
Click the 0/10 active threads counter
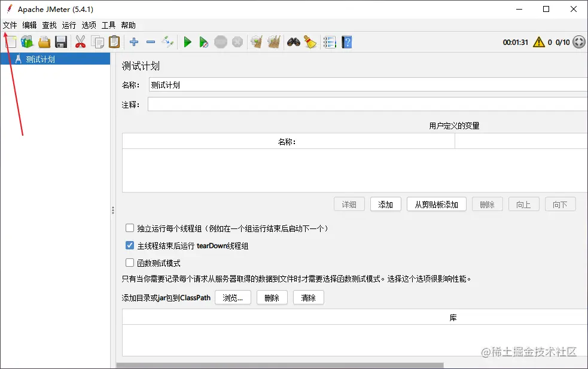click(x=562, y=42)
